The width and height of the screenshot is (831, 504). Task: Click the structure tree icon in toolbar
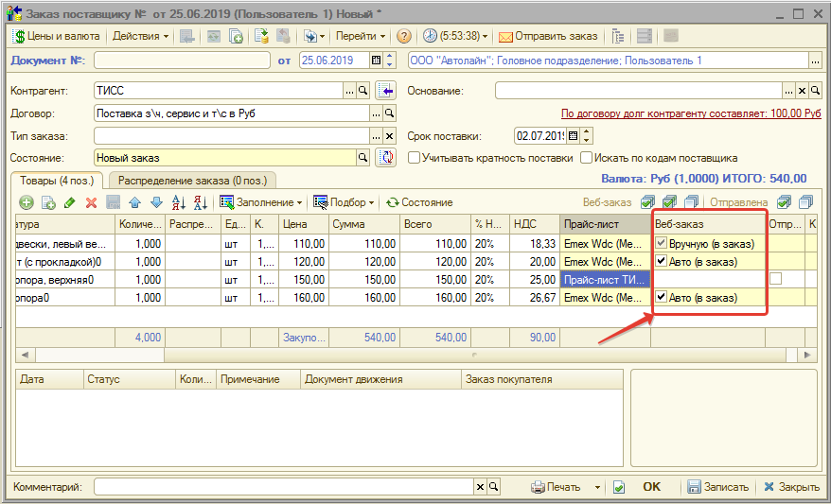click(x=618, y=36)
